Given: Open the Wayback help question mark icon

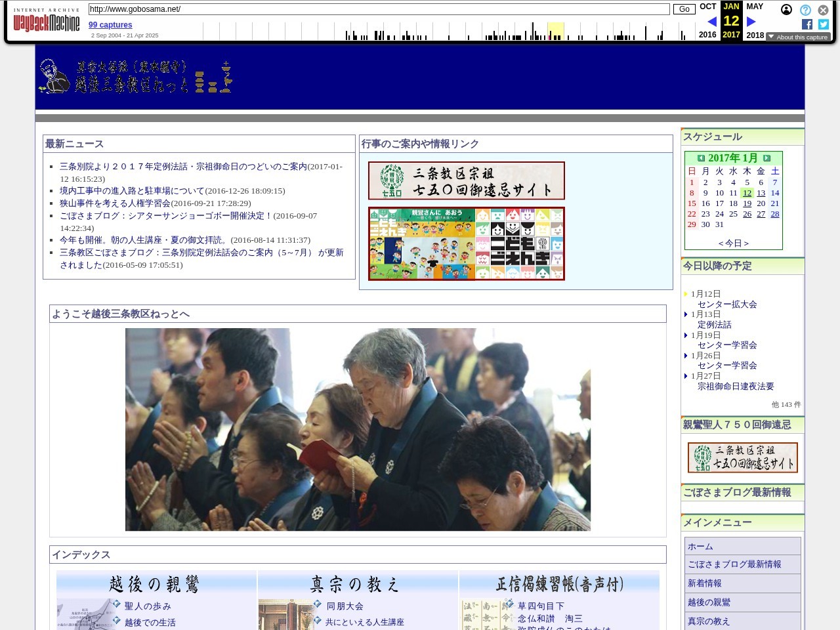Looking at the screenshot, I should pyautogui.click(x=805, y=10).
